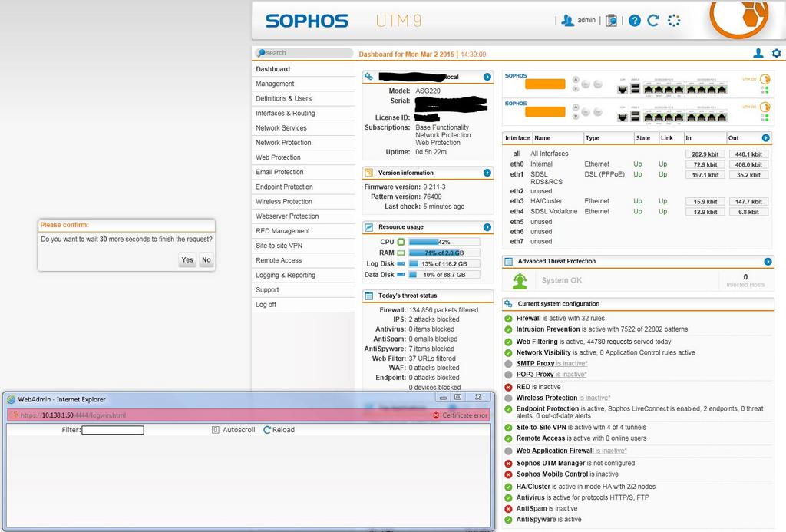786x532 pixels.
Task: Click the Data Disk 10% usage bar
Action: click(444, 275)
